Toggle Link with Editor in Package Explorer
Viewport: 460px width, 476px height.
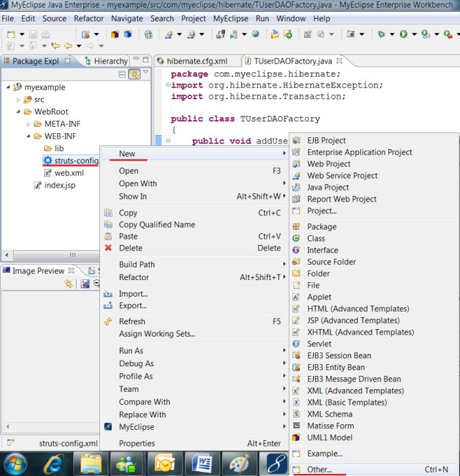click(x=134, y=74)
